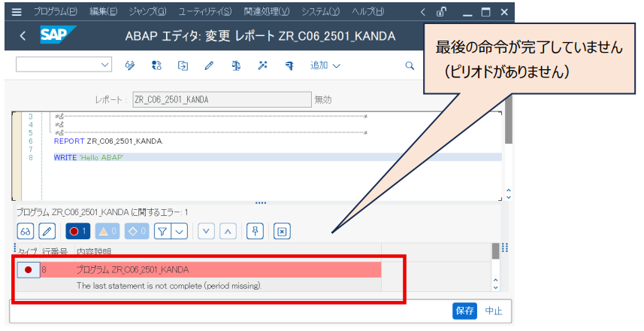Open the 関連処理(V) menu
644x331 pixels.
coord(267,12)
